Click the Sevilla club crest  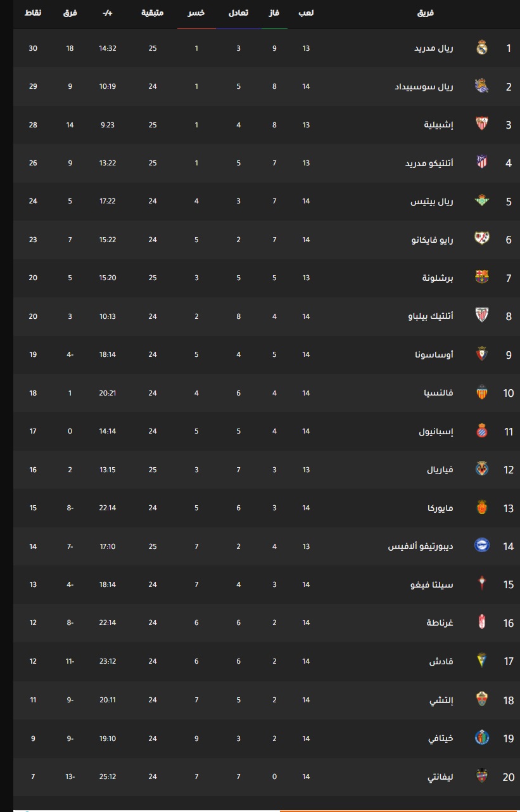tap(482, 124)
